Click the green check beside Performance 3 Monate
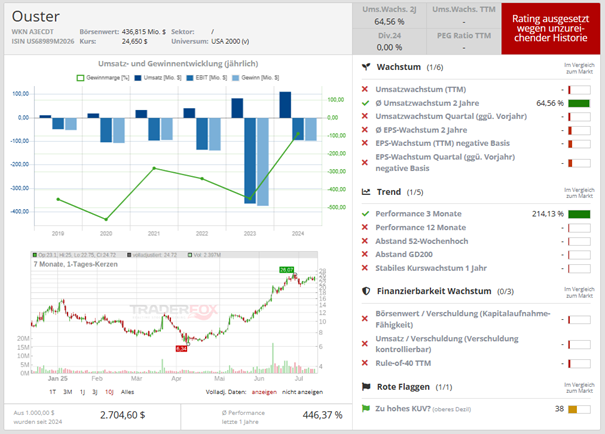Viewport: 605px width, 434px height. click(365, 214)
